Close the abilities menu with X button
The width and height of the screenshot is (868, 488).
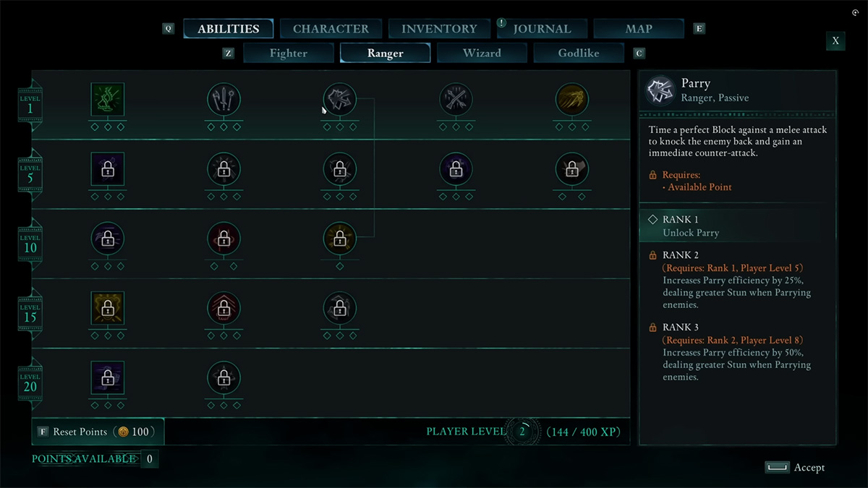835,40
